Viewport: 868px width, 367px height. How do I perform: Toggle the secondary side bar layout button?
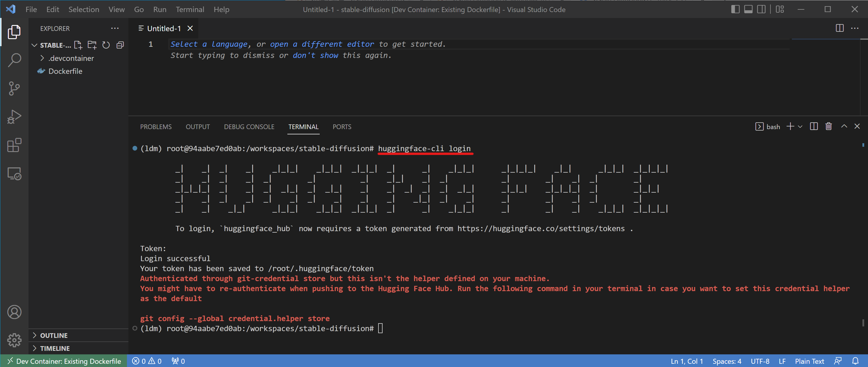pyautogui.click(x=761, y=9)
